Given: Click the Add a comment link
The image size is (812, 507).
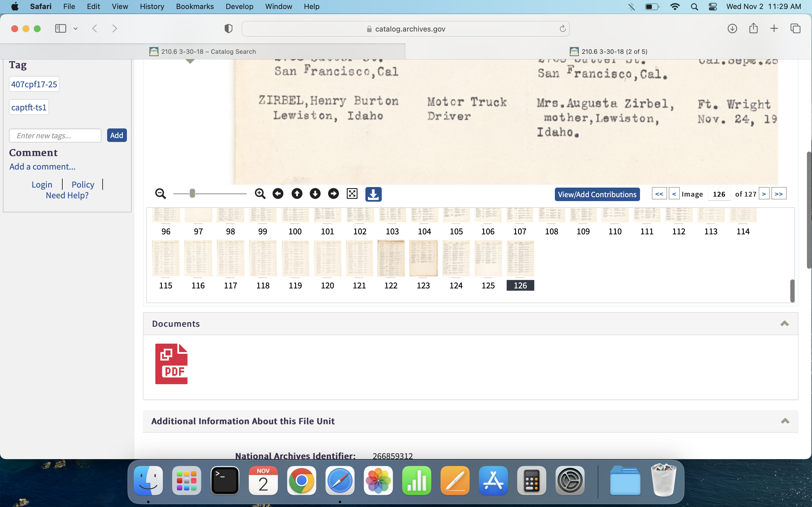Looking at the screenshot, I should coord(42,167).
